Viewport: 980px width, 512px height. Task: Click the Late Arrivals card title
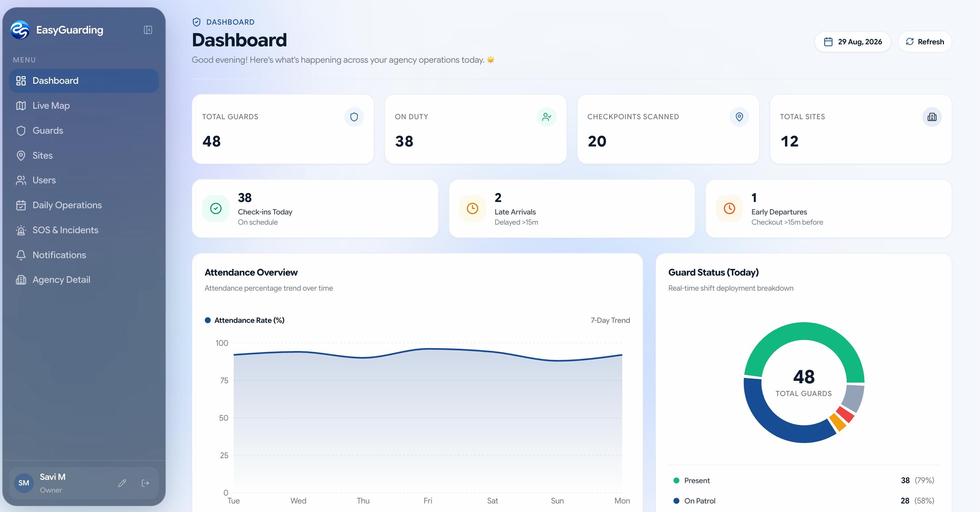pyautogui.click(x=515, y=212)
